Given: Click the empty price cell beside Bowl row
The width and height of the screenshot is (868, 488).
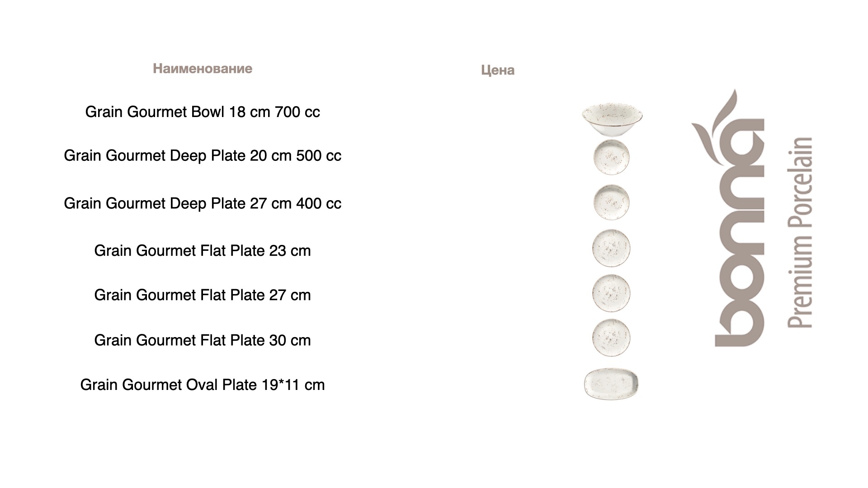Looking at the screenshot, I should pos(498,112).
